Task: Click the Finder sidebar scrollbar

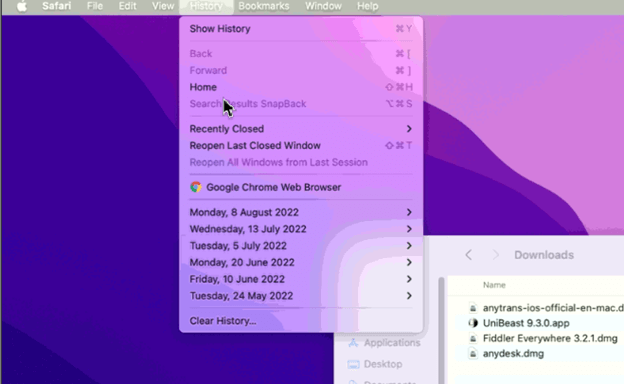Action: (x=441, y=330)
